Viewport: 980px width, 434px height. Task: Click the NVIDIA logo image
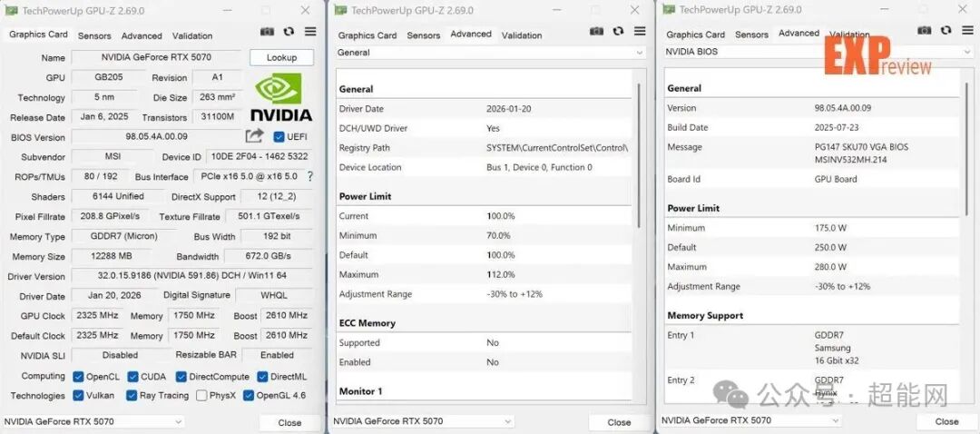point(281,97)
